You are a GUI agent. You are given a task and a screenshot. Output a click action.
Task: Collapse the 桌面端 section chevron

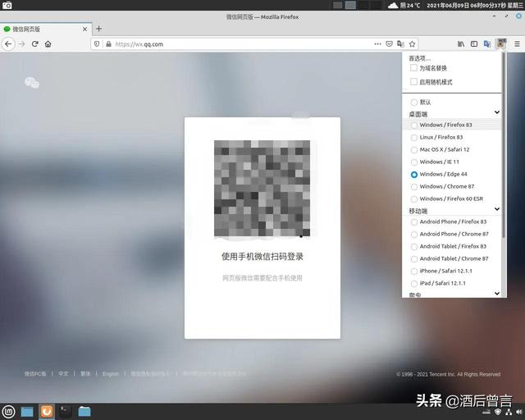tap(496, 113)
